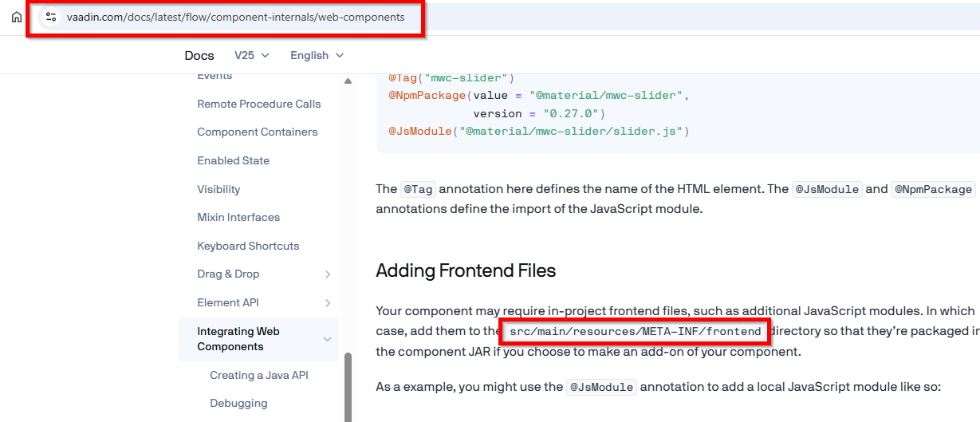The height and width of the screenshot is (422, 980).
Task: Open Remote Procedure Calls page
Action: pos(258,104)
